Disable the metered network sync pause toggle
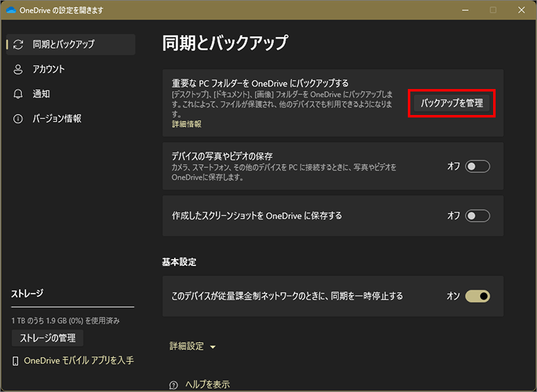Screen dimensions: 537x392 (478, 296)
